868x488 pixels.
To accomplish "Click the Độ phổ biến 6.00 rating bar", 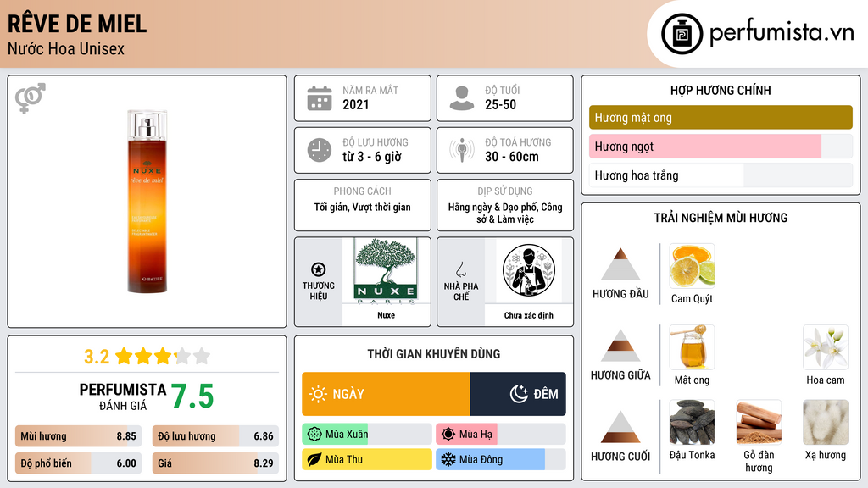I will coord(79,463).
